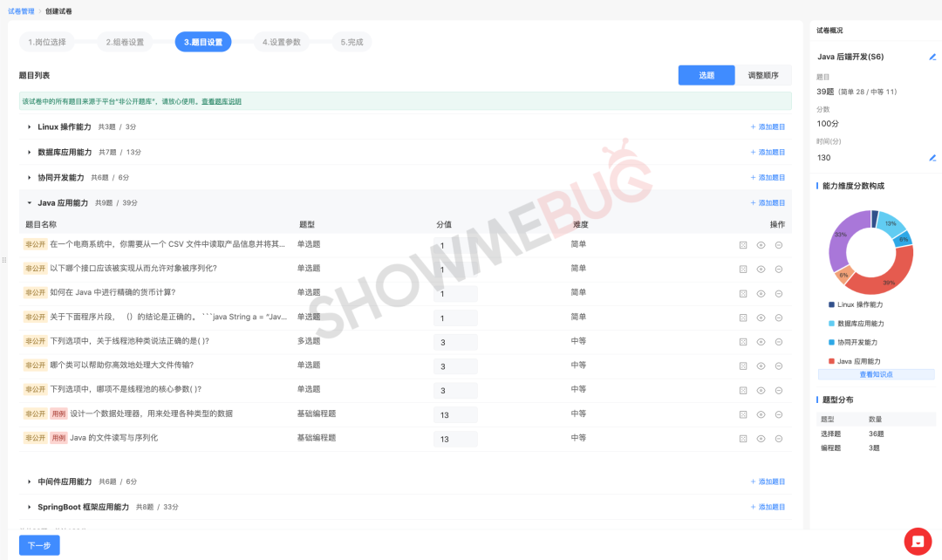Image resolution: width=942 pixels, height=560 pixels.
Task: Select step 3.题目设置
Action: click(x=203, y=42)
